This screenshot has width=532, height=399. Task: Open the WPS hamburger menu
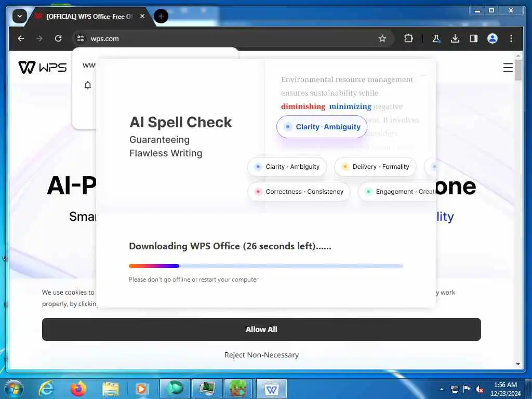(x=508, y=68)
